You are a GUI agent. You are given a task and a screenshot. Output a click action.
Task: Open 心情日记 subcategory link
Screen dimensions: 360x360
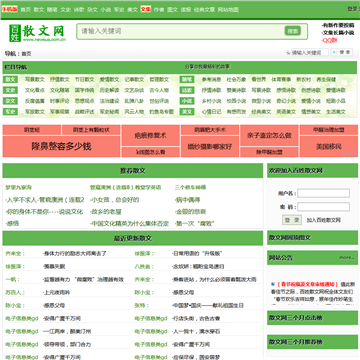click(x=211, y=112)
